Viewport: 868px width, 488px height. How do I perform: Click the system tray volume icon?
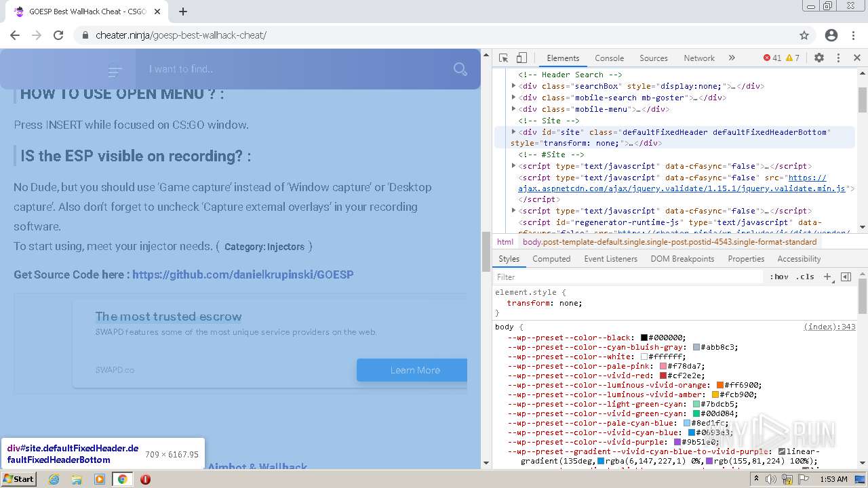coord(772,479)
